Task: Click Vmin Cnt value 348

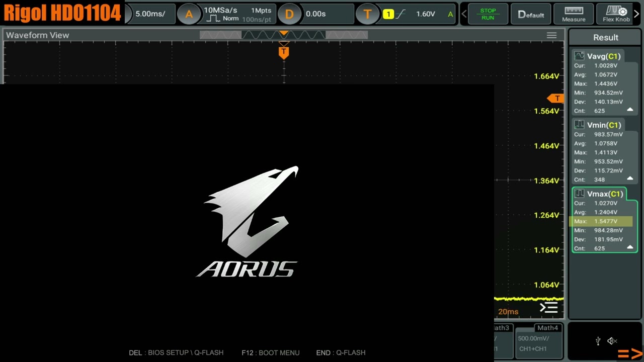Action: click(599, 180)
